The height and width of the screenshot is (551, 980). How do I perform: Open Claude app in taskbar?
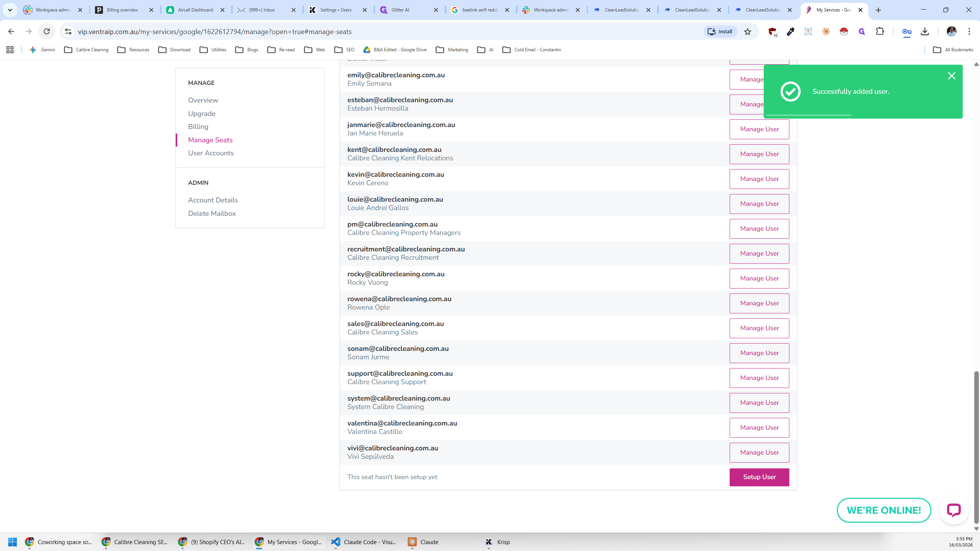tap(424, 542)
